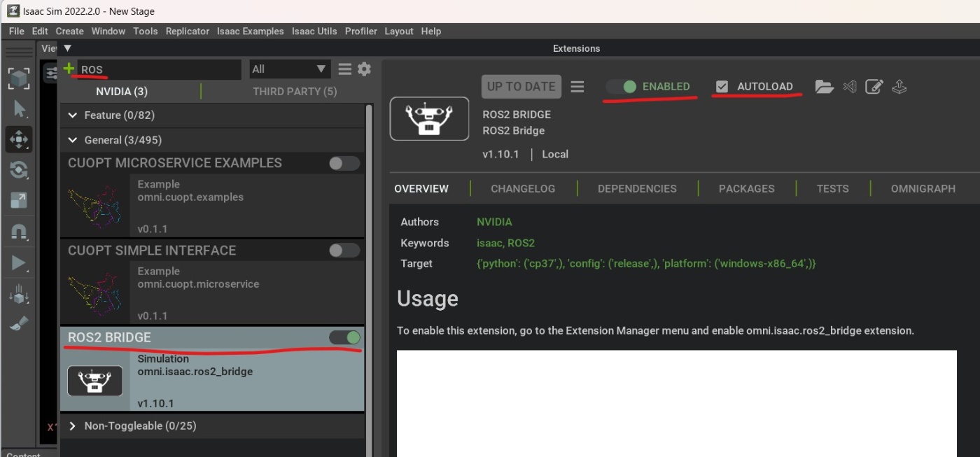The image size is (980, 457).
Task: Toggle the Snap magnet tool
Action: point(19,232)
